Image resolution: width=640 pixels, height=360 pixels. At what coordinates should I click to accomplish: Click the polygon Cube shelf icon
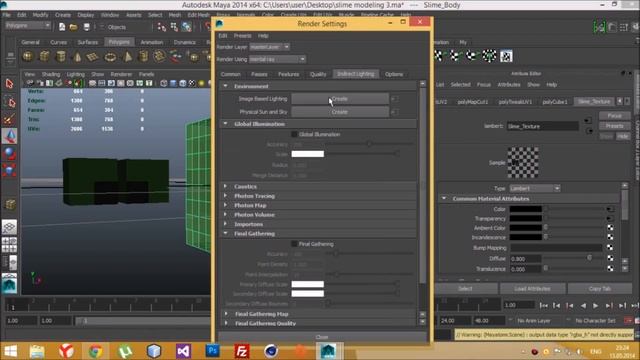click(44, 56)
